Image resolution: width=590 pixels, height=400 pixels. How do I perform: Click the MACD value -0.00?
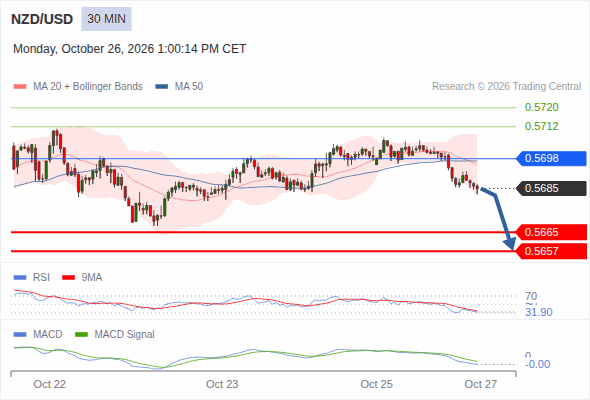pos(538,364)
